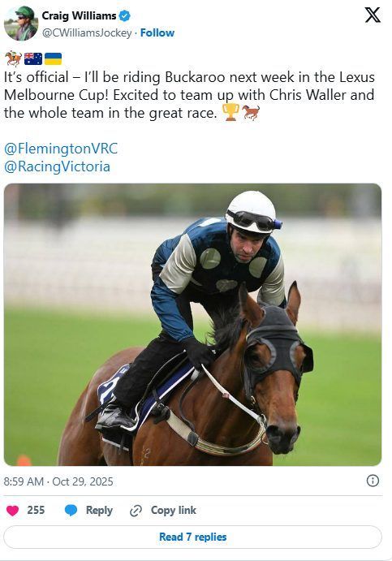Click the Australian flag emoji

click(x=33, y=58)
